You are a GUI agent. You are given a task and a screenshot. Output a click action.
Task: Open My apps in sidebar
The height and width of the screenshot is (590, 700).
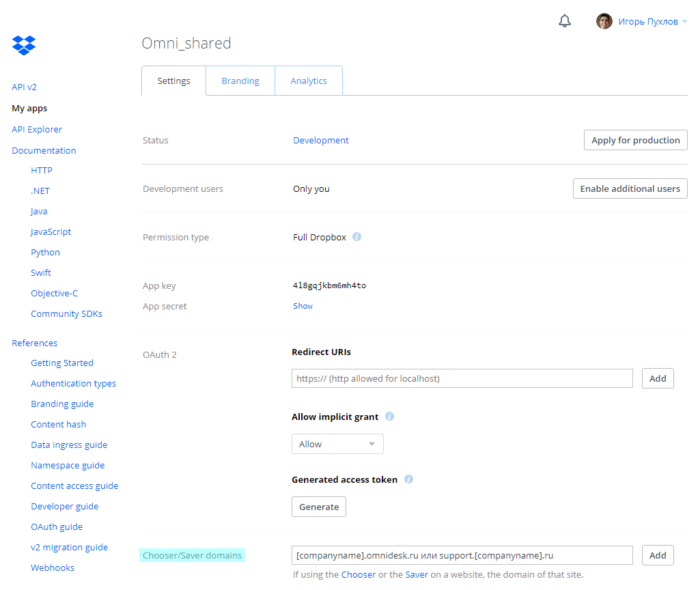(29, 109)
